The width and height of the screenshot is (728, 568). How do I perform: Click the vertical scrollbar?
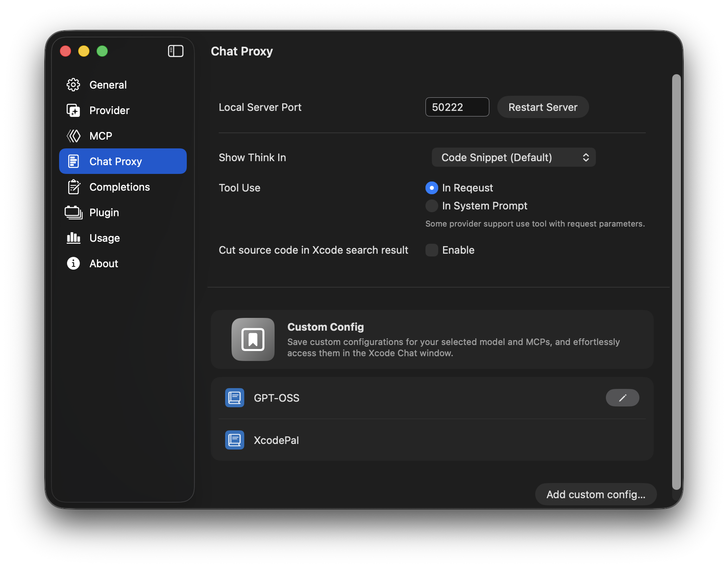coord(676,282)
